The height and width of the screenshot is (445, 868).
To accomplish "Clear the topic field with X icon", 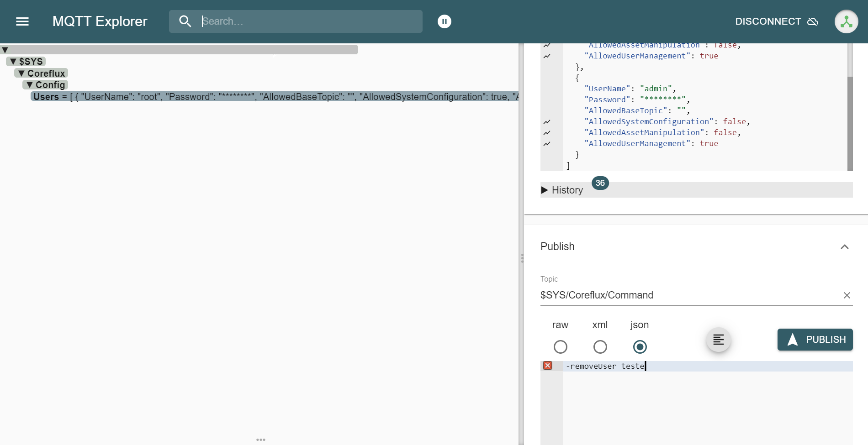I will tap(847, 295).
